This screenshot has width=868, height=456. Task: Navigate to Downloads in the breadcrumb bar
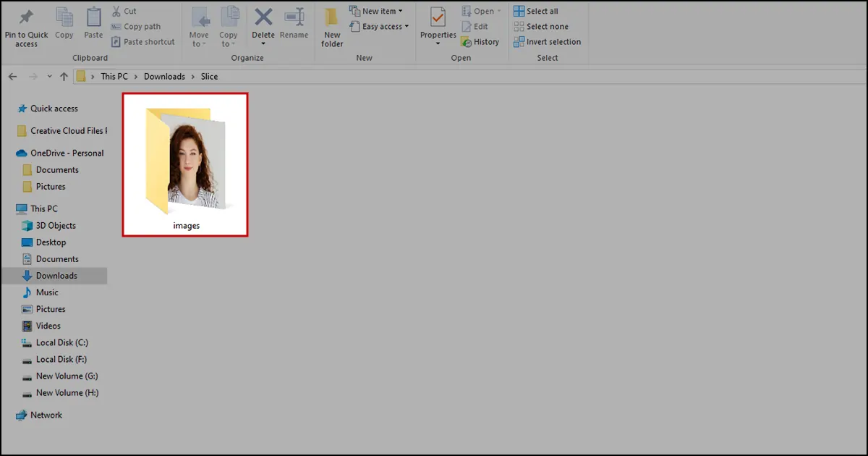pyautogui.click(x=164, y=76)
